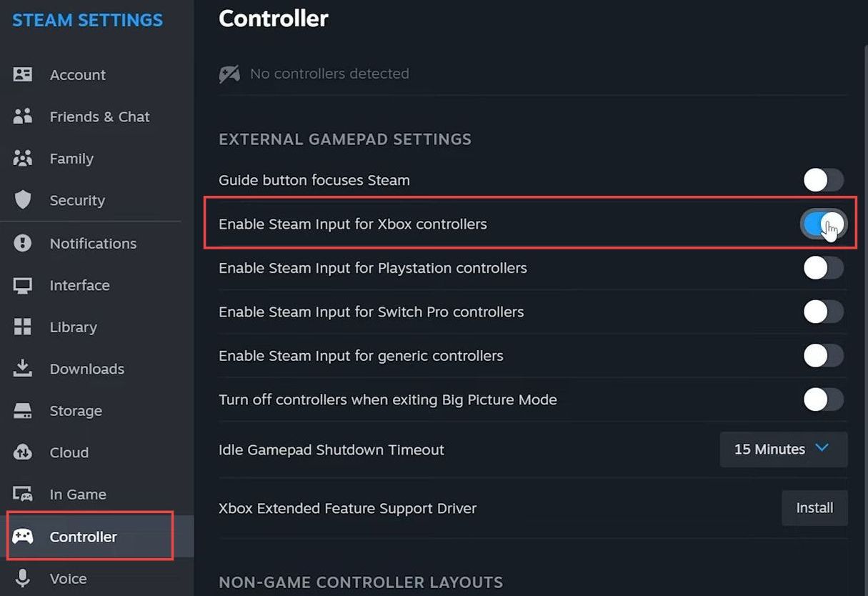Screen dimensions: 868x596
Task: Open Security via the shield icon
Action: click(21, 201)
